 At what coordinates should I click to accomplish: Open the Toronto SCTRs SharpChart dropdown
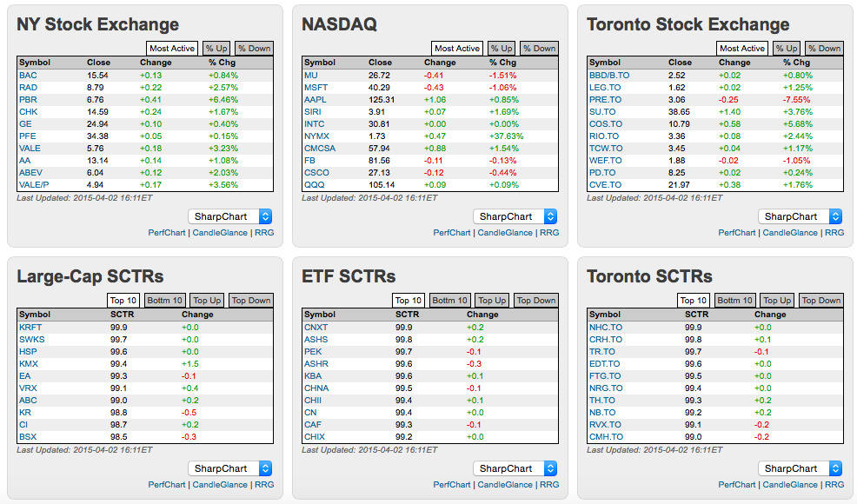point(801,468)
